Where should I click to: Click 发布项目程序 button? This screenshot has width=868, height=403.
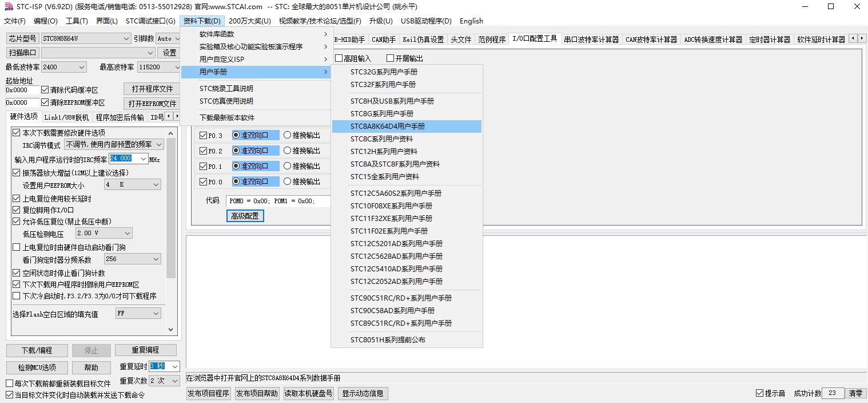tap(208, 393)
